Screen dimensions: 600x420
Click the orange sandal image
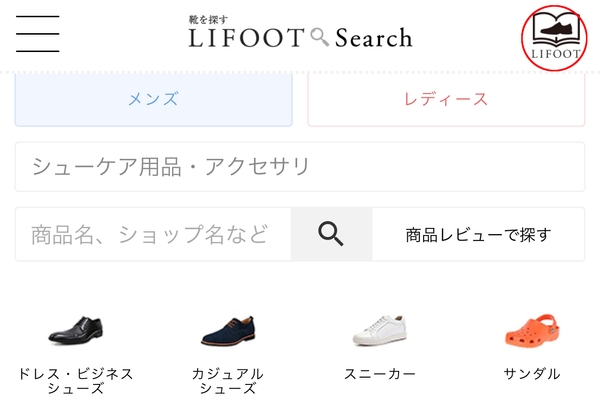tap(531, 329)
